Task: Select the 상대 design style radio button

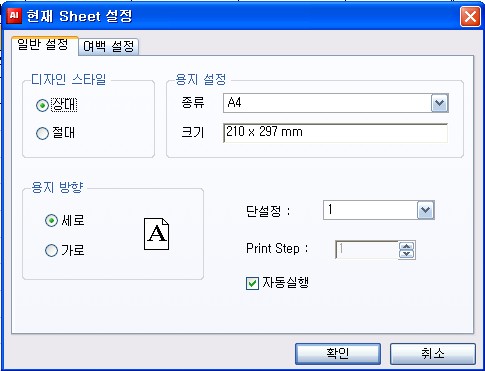Action: tap(42, 106)
